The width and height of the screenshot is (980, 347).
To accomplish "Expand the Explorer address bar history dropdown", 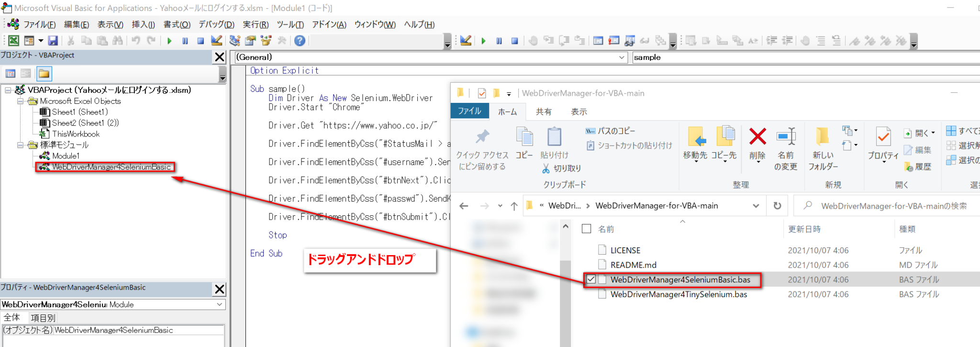I will coord(756,206).
